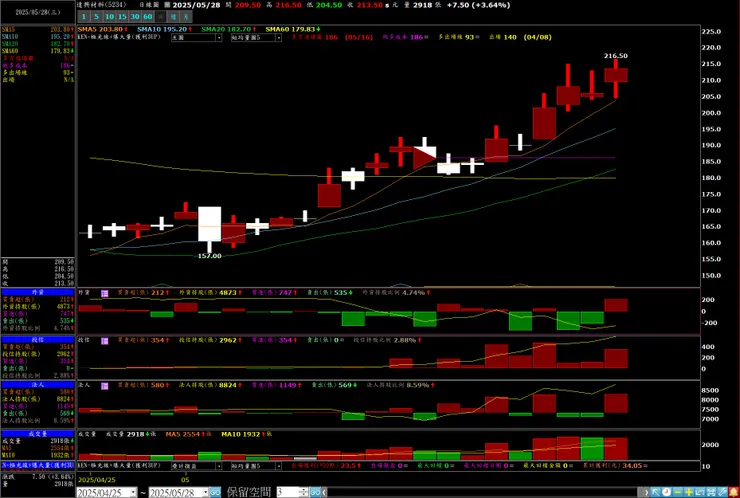
Task: Switch to the monthly (月) timeframe button
Action: pos(186,17)
